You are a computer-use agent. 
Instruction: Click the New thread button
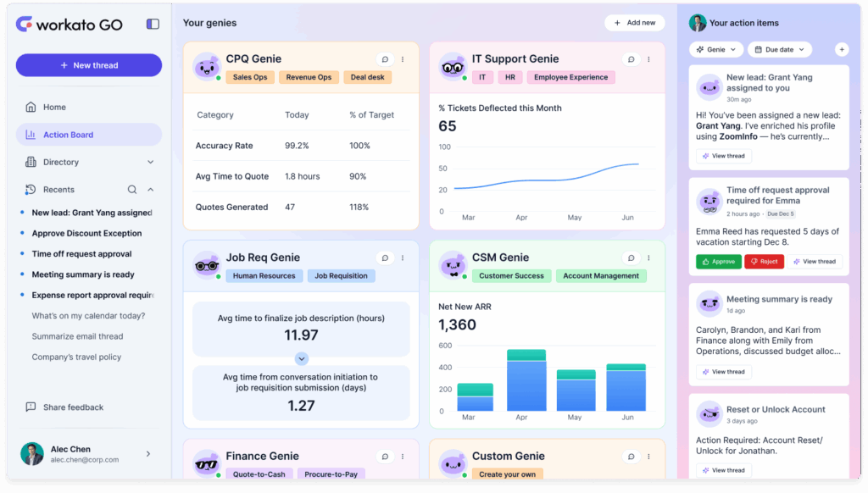[x=89, y=65]
